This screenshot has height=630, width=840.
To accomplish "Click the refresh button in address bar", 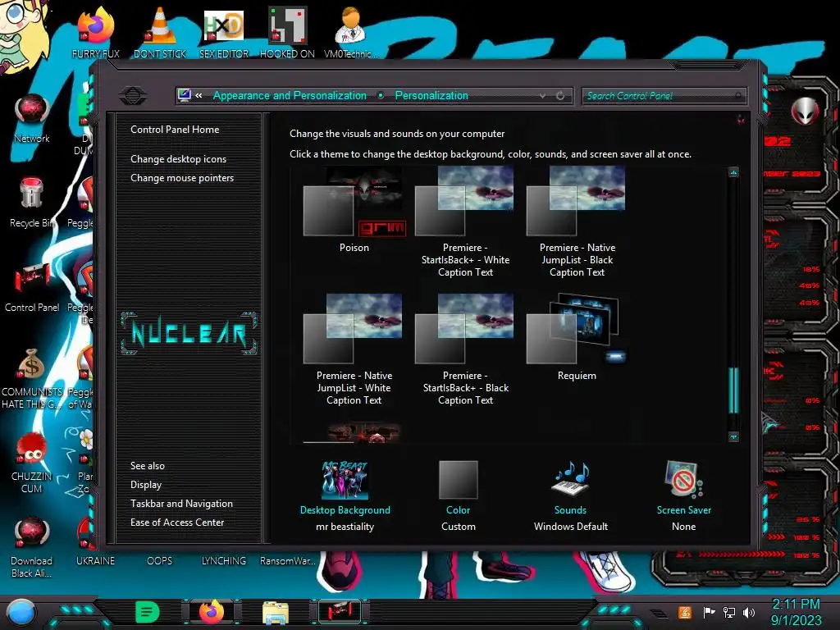I will [x=560, y=96].
